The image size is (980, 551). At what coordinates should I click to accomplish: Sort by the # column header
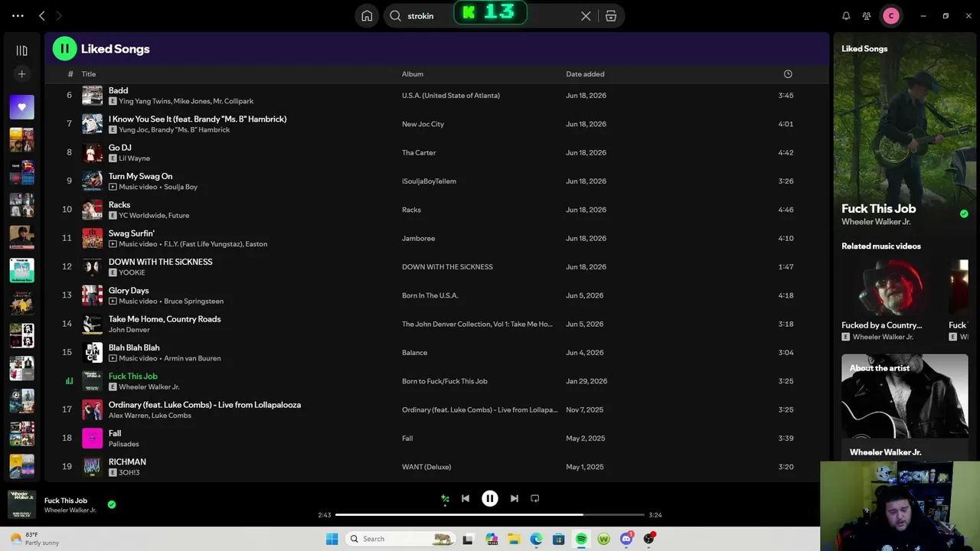(x=70, y=74)
